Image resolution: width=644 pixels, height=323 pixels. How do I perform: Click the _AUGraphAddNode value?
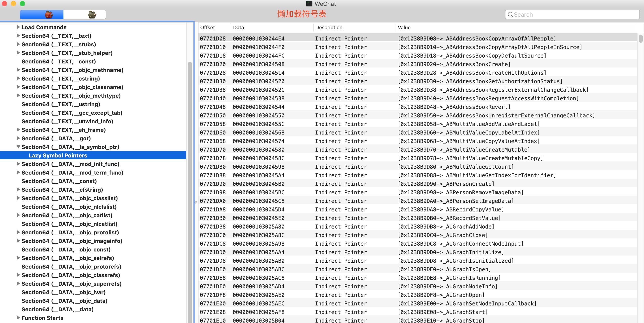click(x=446, y=227)
